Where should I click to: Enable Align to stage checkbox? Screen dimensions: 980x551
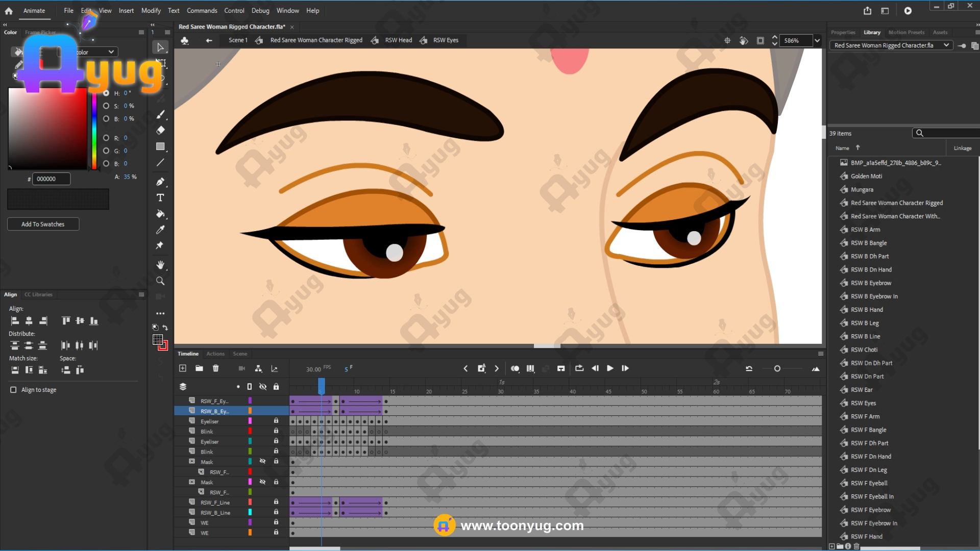pyautogui.click(x=13, y=390)
